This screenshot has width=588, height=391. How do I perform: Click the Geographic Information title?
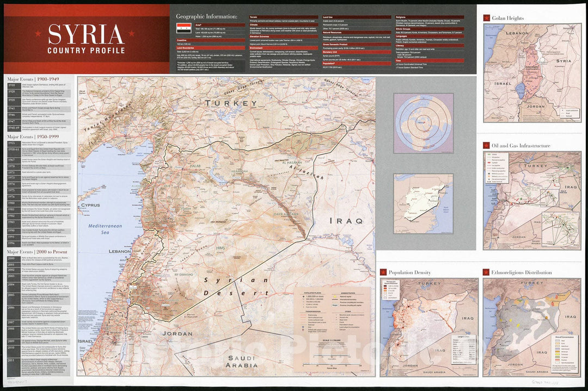[206, 17]
